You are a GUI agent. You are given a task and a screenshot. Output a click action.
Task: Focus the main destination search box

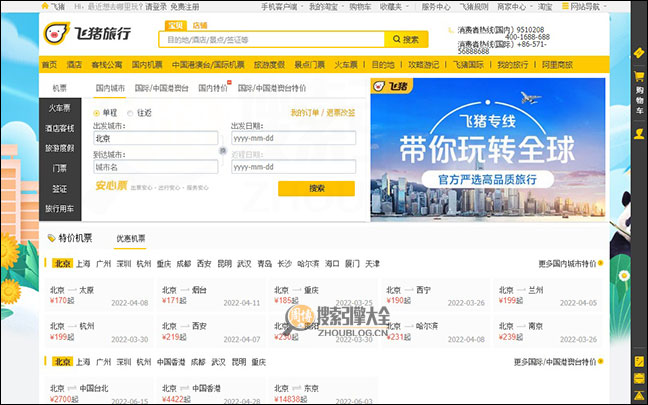pyautogui.click(x=272, y=40)
